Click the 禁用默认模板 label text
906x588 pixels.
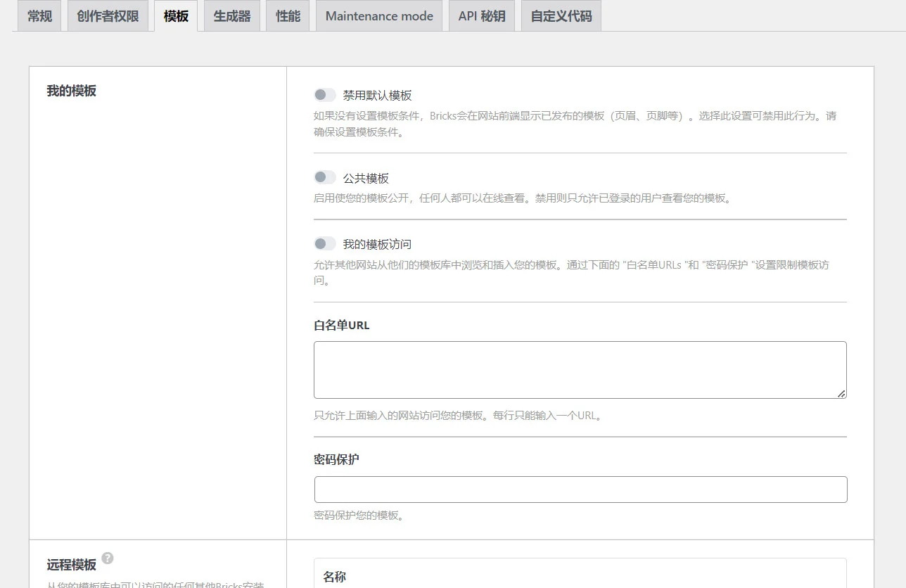(x=378, y=96)
